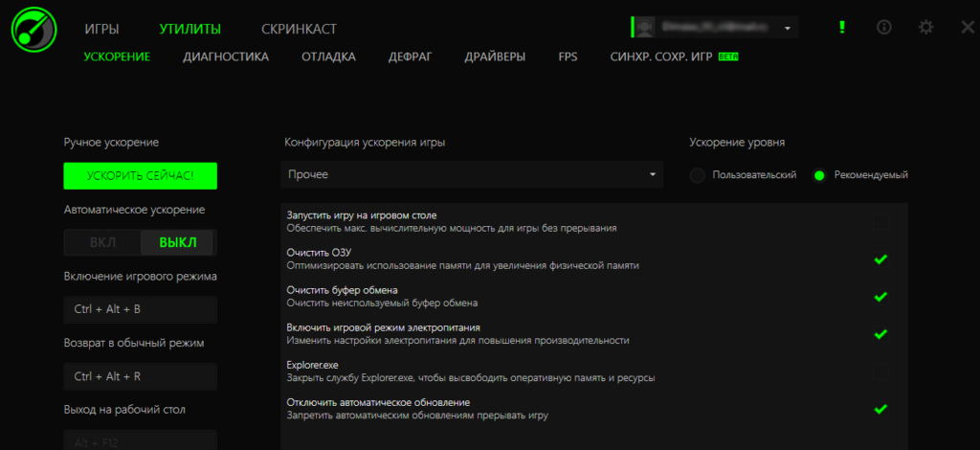Click the Ctrl + Alt + R hotkey field

140,376
